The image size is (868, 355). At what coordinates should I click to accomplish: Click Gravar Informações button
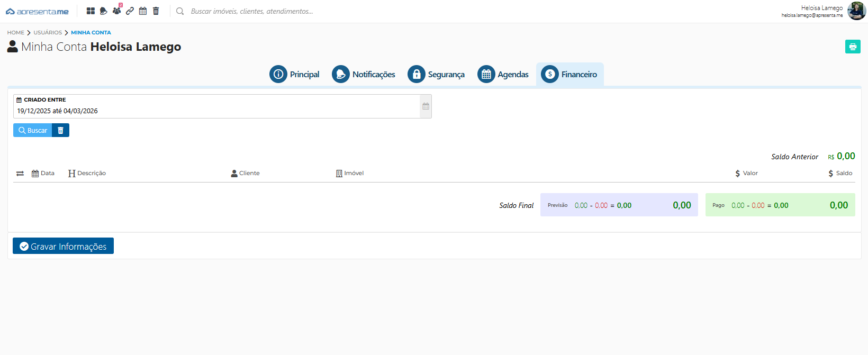click(63, 246)
